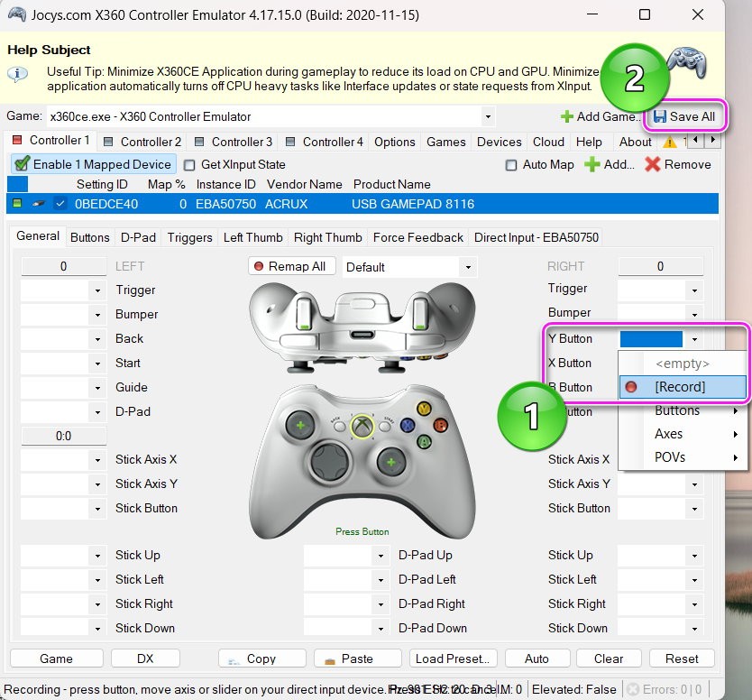Switch to the Force Feedback tab
Screen dimensions: 752x700
coord(417,237)
